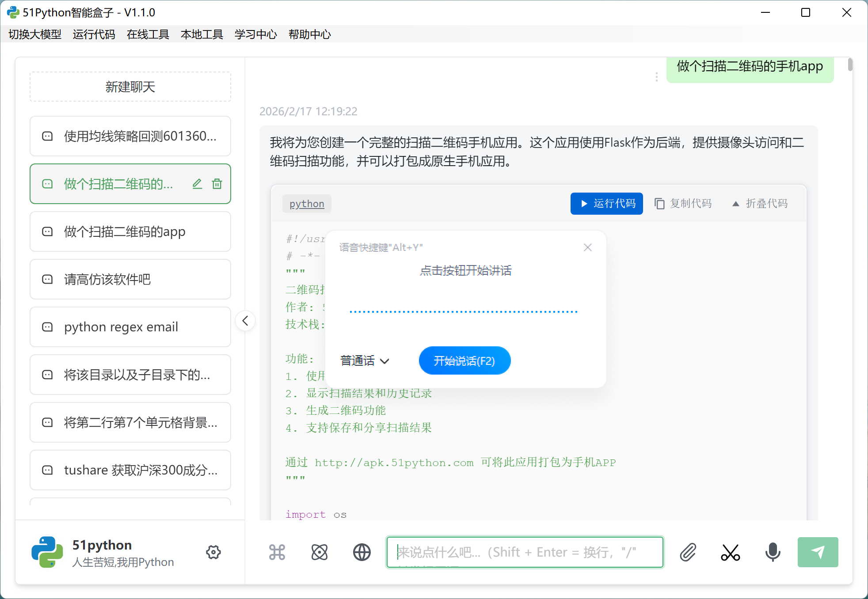
Task: Click the 开始说话(F2) button
Action: coord(464,361)
